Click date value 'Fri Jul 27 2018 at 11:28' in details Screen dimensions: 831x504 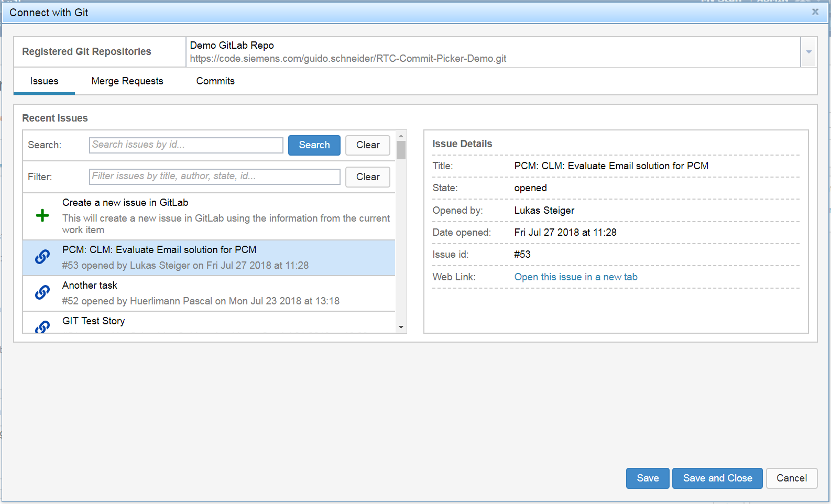(565, 233)
